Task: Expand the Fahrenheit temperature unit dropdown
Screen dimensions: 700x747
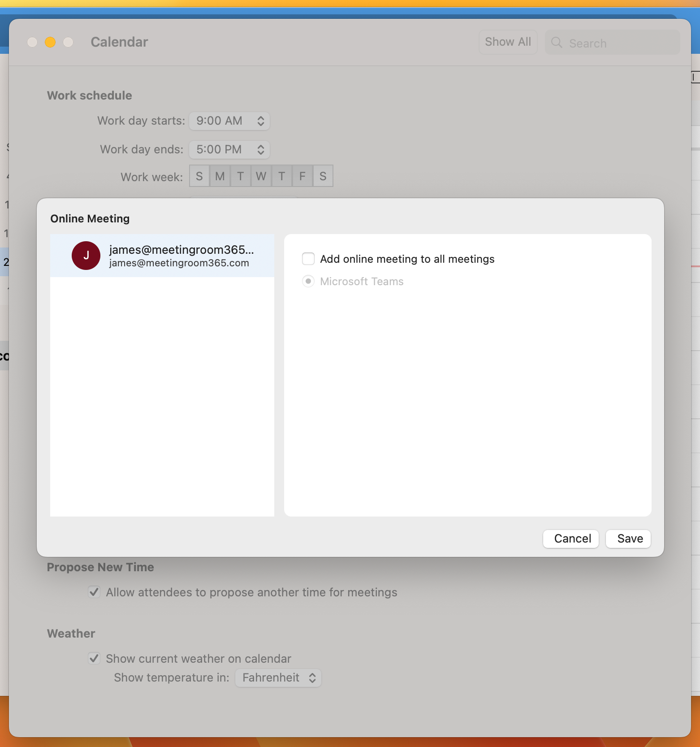Action: (x=278, y=678)
